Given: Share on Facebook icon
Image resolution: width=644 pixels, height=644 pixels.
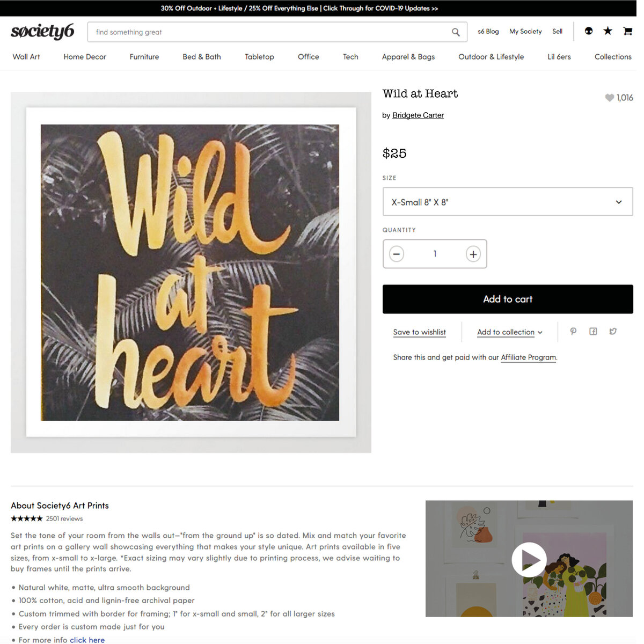Looking at the screenshot, I should point(593,332).
